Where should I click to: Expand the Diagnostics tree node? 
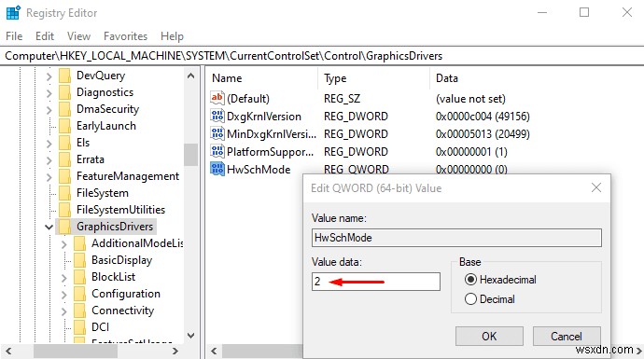coord(49,93)
